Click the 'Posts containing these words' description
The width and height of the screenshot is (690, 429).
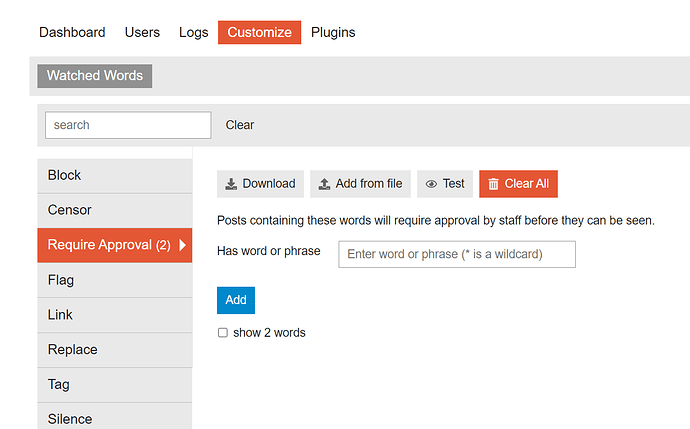[x=436, y=220]
